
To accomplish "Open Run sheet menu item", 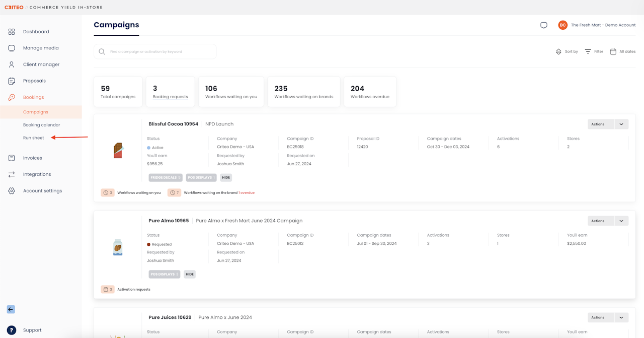I will click(x=33, y=138).
